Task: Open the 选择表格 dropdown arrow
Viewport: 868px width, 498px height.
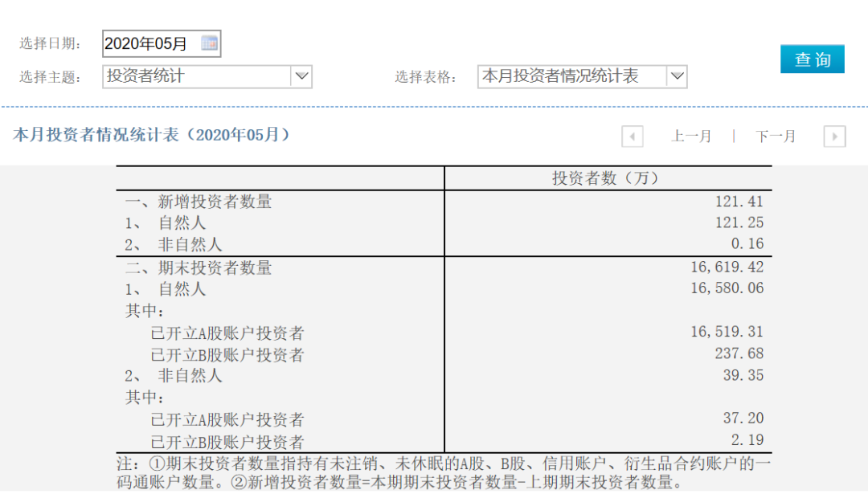Action: coord(678,76)
